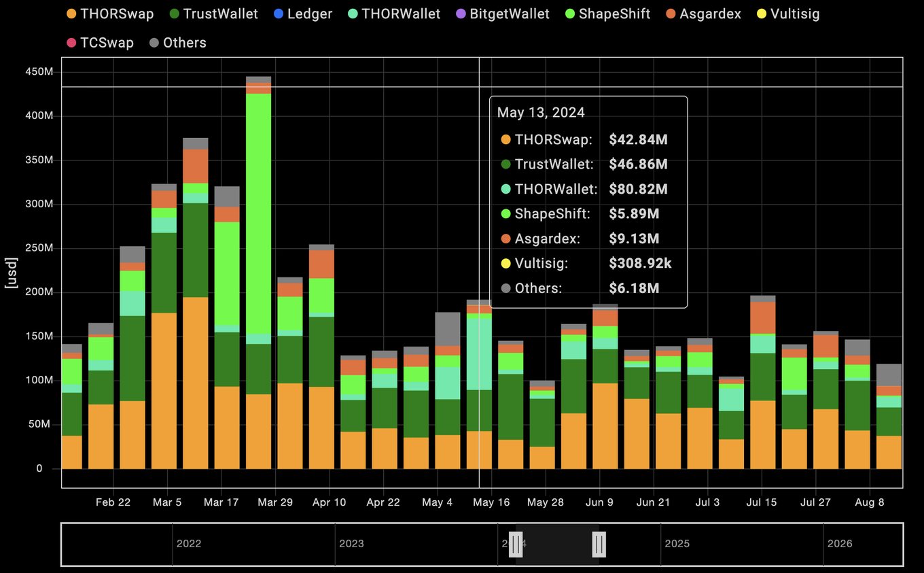This screenshot has height=573, width=924.
Task: Click the $5.89M ShapeShift value in tooltip
Action: pos(634,214)
